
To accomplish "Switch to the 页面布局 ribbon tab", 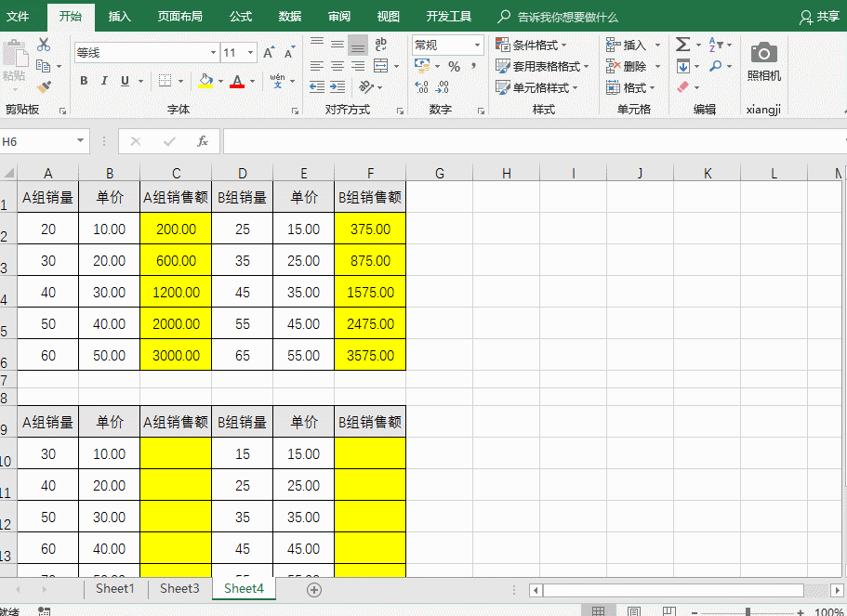I will 179,16.
